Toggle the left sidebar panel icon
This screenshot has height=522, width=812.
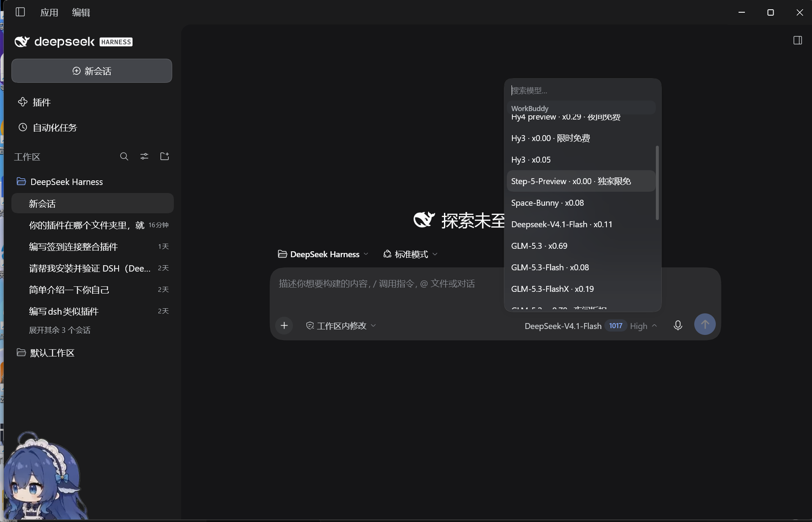tap(20, 12)
